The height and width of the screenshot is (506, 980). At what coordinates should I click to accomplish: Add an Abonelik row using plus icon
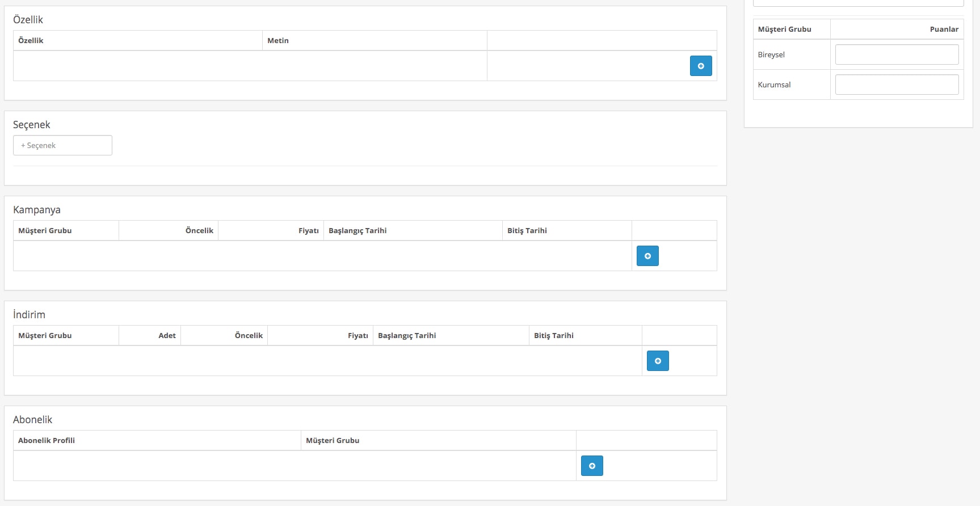click(x=592, y=466)
